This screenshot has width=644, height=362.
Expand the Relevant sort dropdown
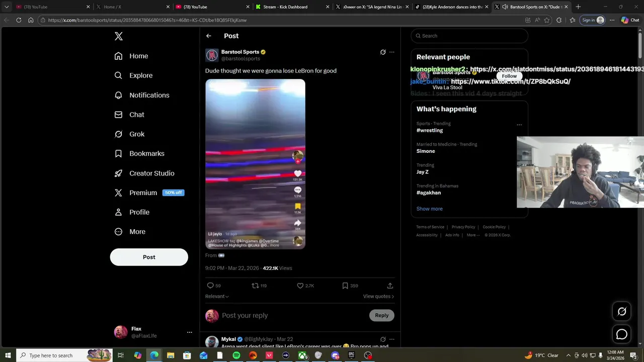[217, 296]
